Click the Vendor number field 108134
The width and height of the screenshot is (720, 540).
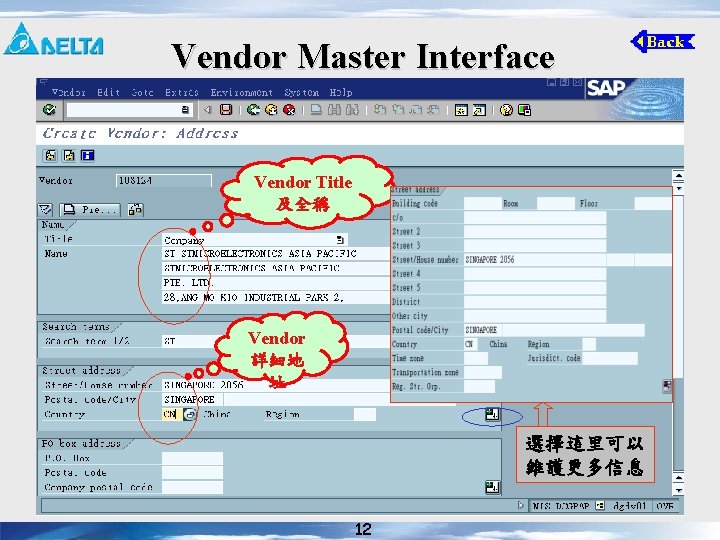[164, 180]
